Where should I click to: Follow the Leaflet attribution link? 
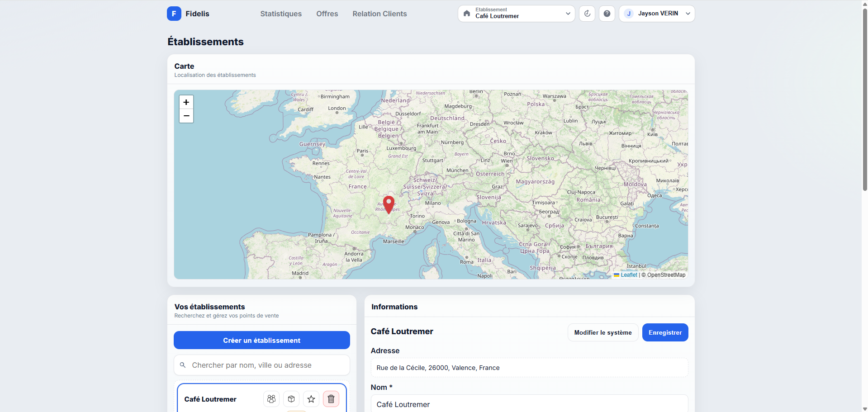pos(628,275)
